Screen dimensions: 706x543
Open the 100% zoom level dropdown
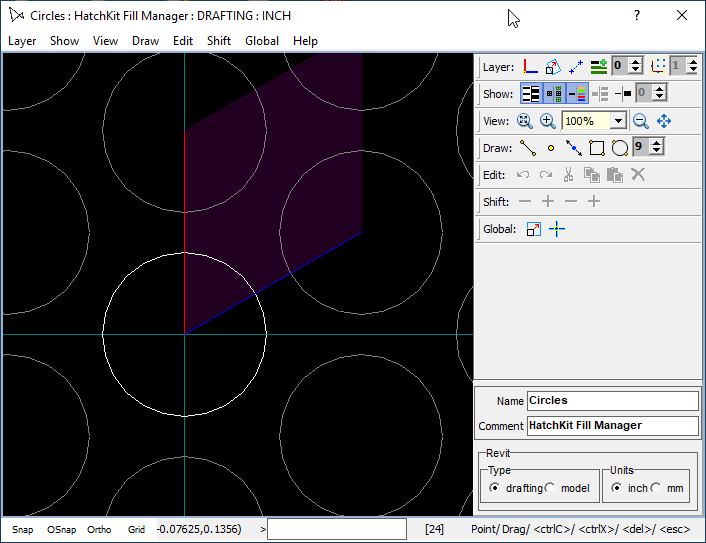[x=619, y=121]
